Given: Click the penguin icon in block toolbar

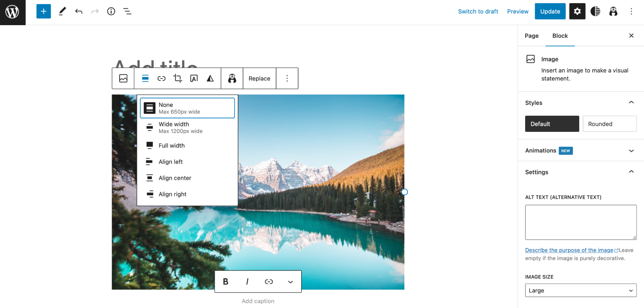Looking at the screenshot, I should pos(232,78).
